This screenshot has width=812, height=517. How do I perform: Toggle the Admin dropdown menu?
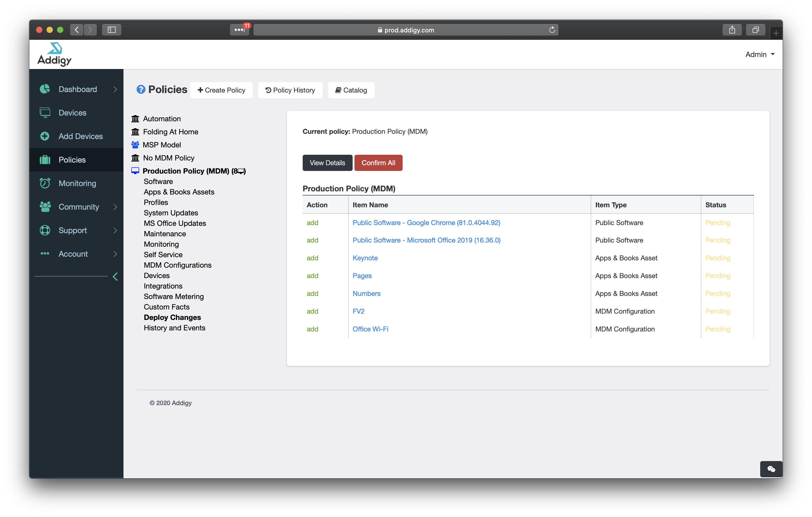[760, 54]
